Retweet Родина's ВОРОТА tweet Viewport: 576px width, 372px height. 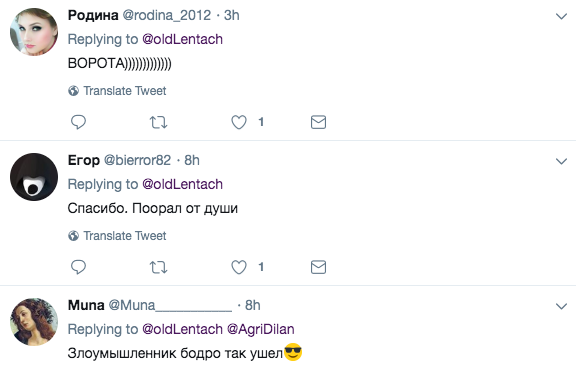click(x=158, y=122)
